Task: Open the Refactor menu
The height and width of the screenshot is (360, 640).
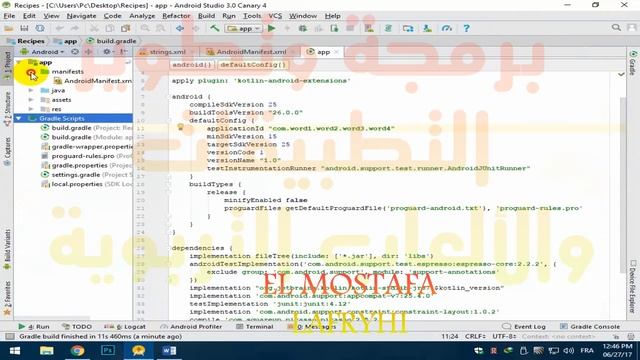Action: coord(176,16)
